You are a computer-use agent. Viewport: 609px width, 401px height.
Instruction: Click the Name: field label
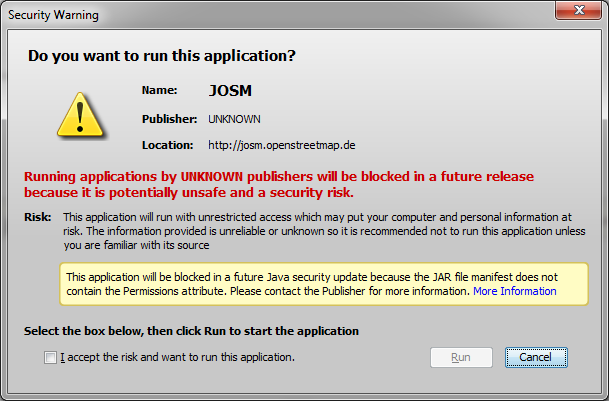pos(160,90)
